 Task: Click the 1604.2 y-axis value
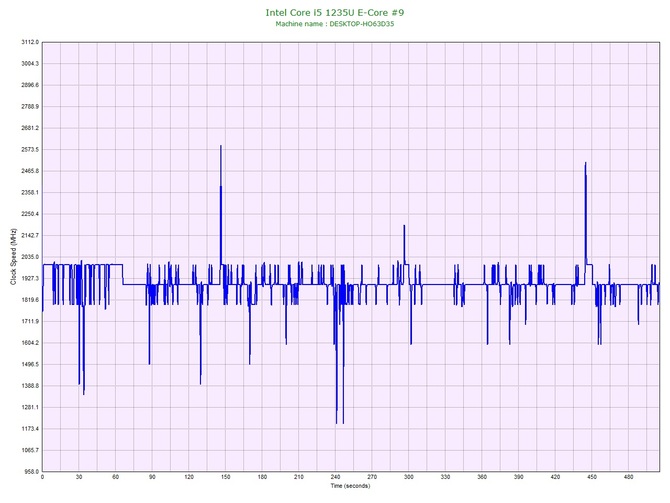30,343
